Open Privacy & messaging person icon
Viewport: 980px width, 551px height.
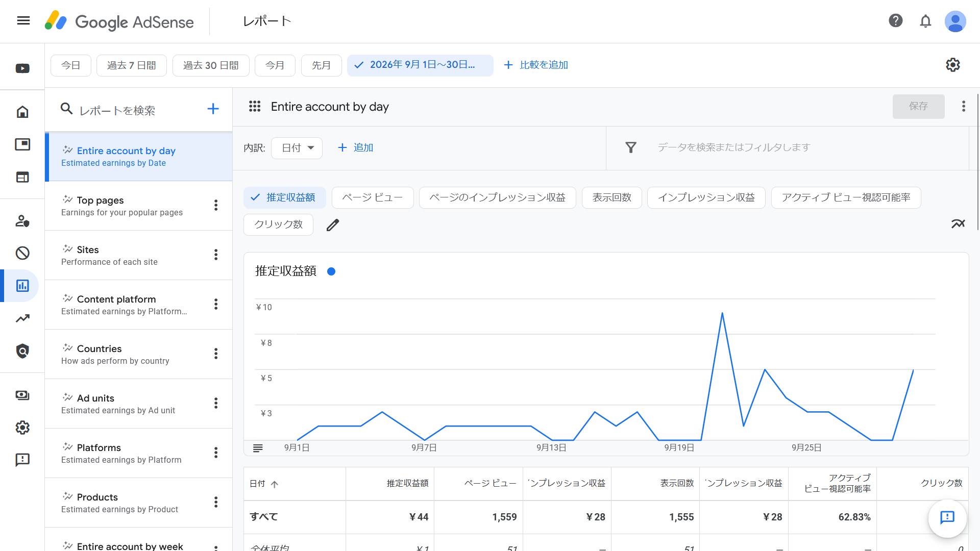(22, 221)
